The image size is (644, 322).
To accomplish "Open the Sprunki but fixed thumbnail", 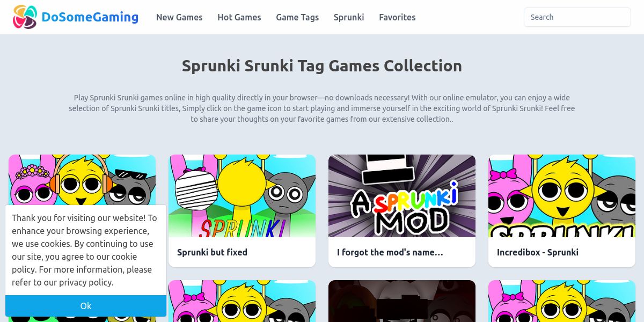I will [242, 196].
